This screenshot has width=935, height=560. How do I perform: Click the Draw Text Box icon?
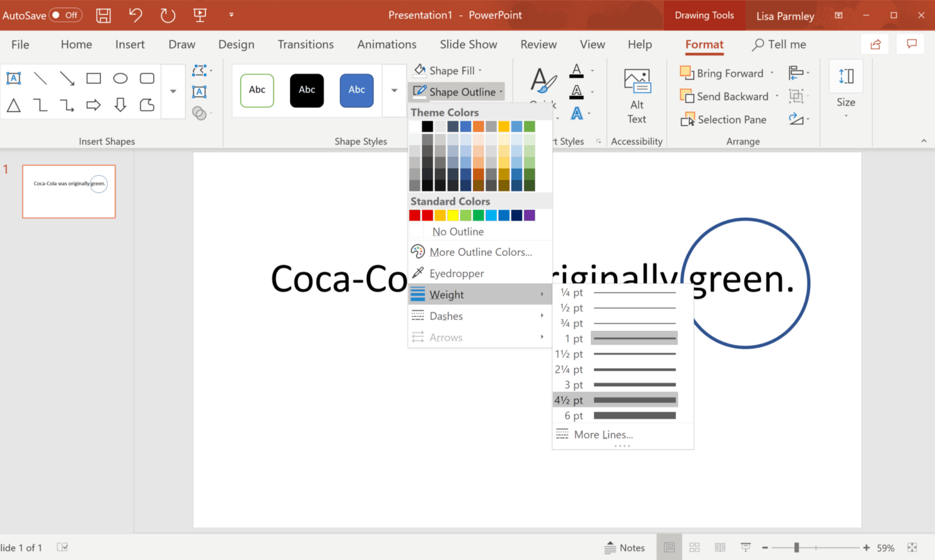click(x=199, y=92)
